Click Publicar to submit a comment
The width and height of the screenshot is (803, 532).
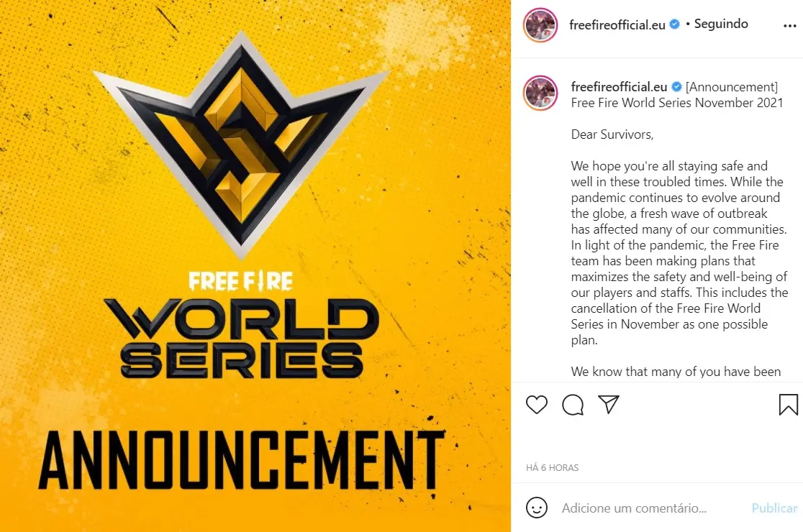click(x=774, y=508)
